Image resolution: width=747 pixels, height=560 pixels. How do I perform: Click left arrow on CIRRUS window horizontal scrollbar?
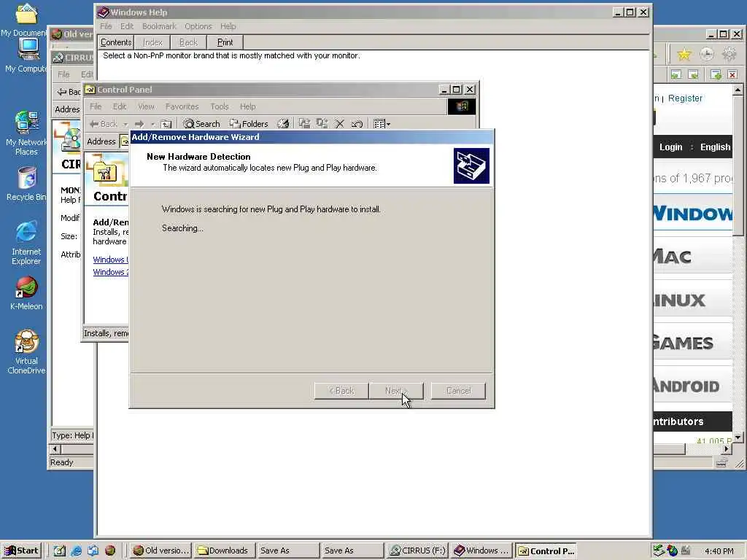pos(55,449)
